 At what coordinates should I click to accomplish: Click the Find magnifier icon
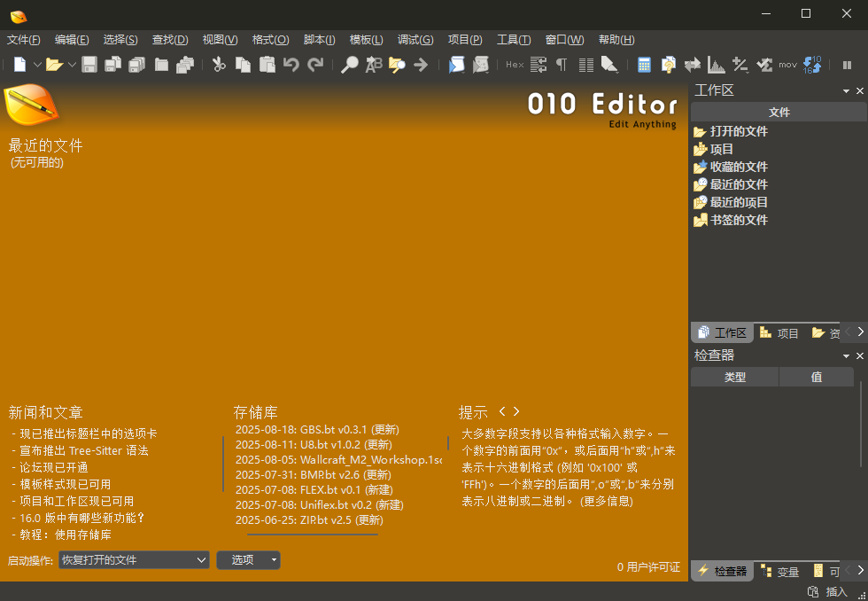pos(350,64)
